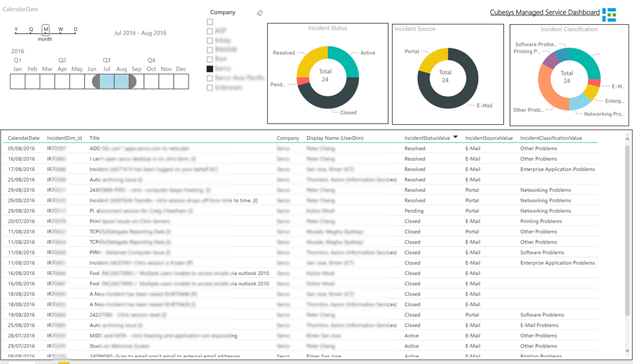Click the Cubesys logo beside the dashboard title

(x=608, y=13)
